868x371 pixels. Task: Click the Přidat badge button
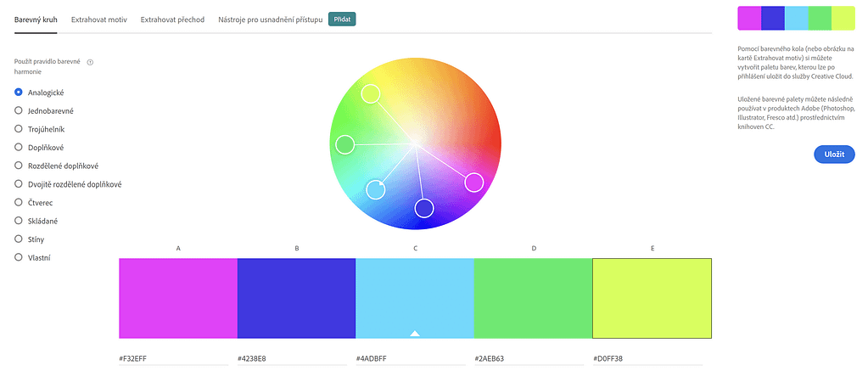coord(342,20)
